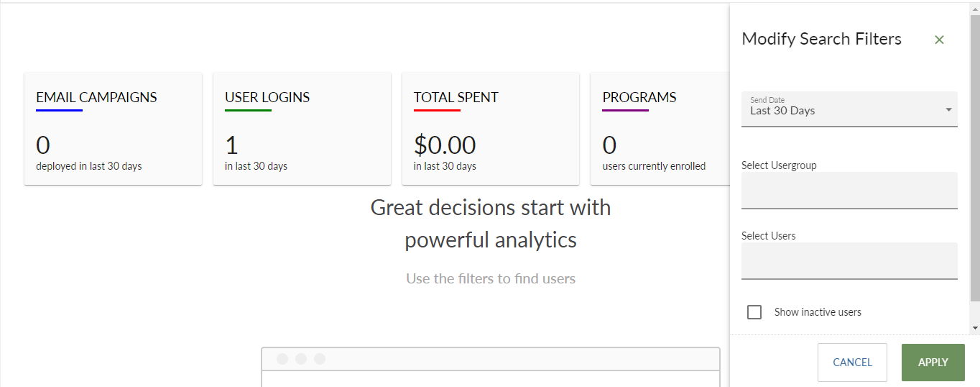Click the 'Use the filters to find users' text
Image resolution: width=980 pixels, height=387 pixels.
[491, 278]
